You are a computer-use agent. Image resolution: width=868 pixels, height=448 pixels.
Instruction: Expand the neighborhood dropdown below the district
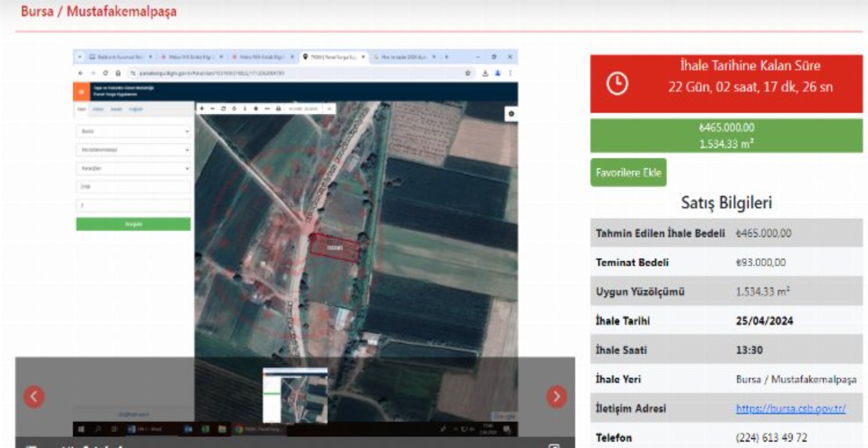pyautogui.click(x=133, y=168)
